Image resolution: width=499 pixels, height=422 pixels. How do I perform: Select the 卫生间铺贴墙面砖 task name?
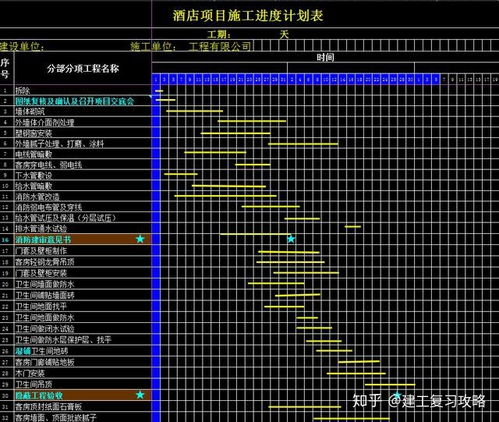45,295
